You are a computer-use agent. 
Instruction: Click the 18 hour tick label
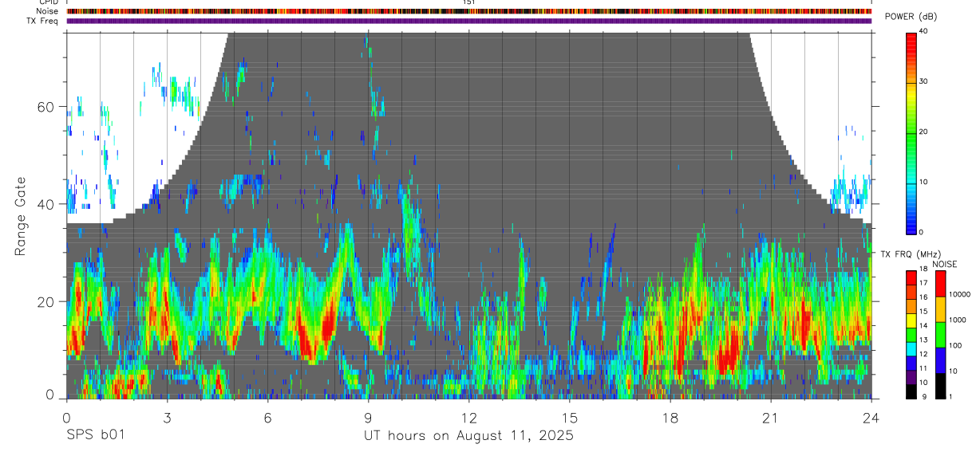click(670, 419)
